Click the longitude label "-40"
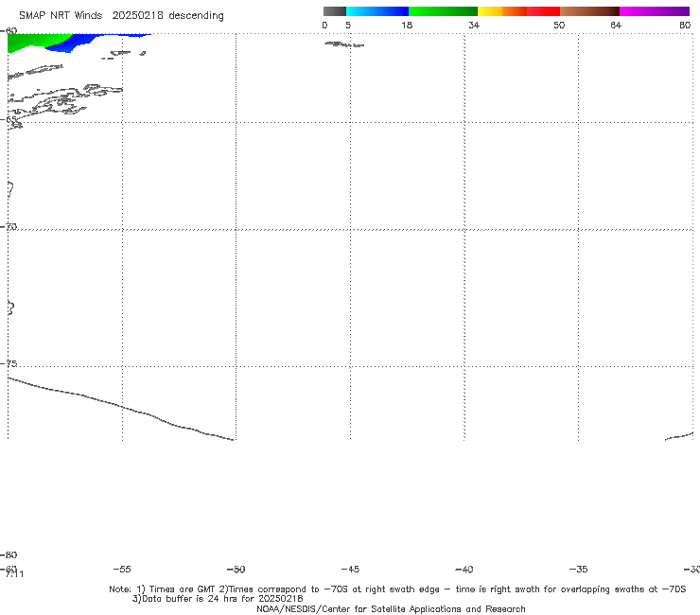The image size is (700, 615). 464,569
